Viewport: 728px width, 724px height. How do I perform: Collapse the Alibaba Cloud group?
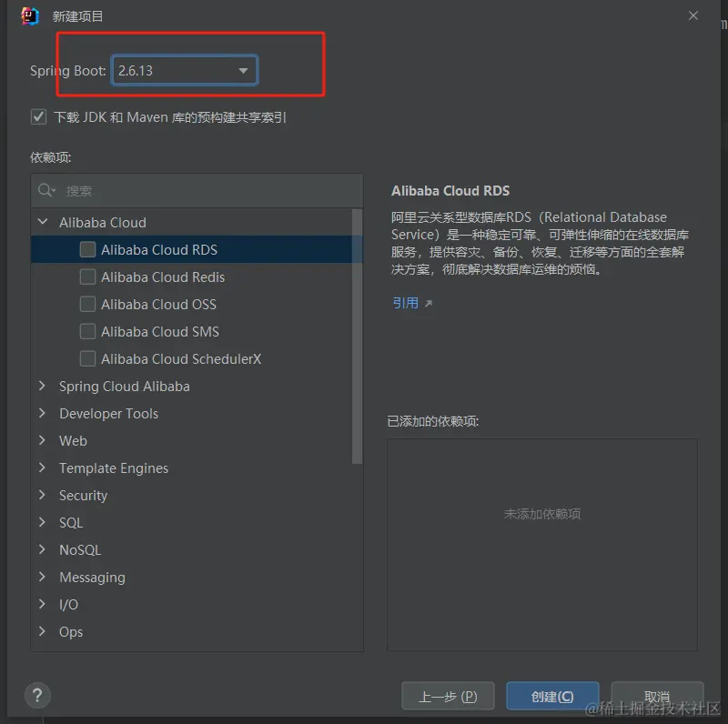pyautogui.click(x=42, y=222)
